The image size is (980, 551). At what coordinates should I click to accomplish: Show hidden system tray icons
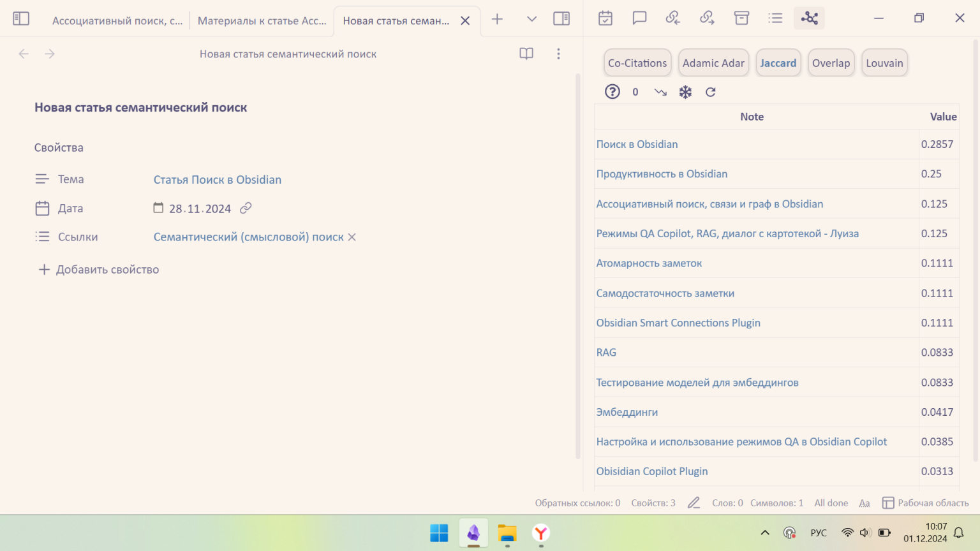click(765, 533)
